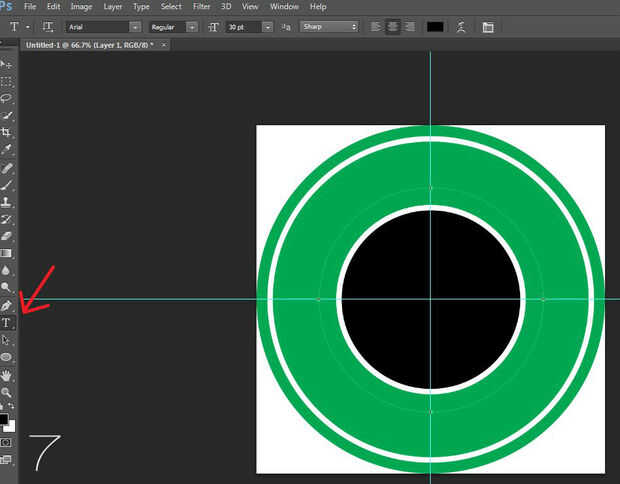Screen dimensions: 620x484
Task: Pick the Crop tool
Action: [x=6, y=133]
